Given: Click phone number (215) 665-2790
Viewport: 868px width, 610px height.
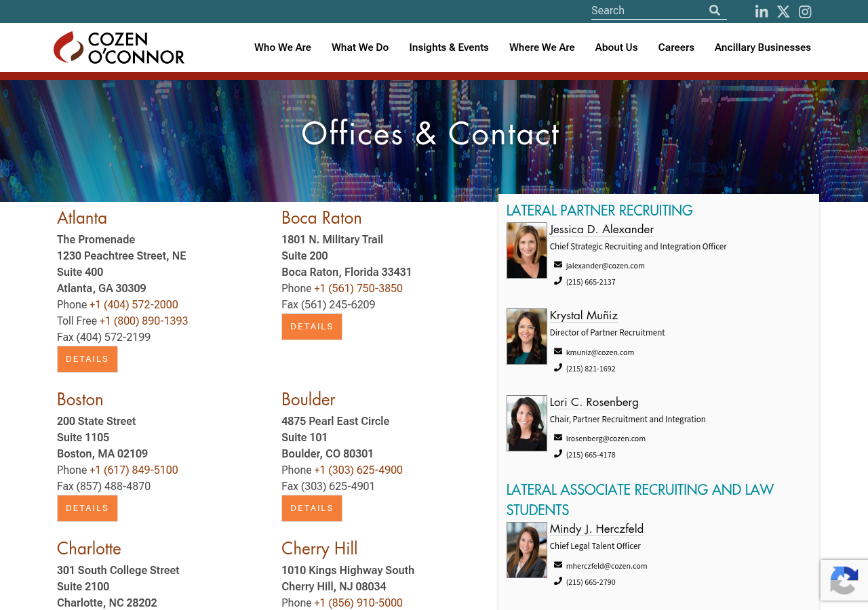Looking at the screenshot, I should 591,582.
